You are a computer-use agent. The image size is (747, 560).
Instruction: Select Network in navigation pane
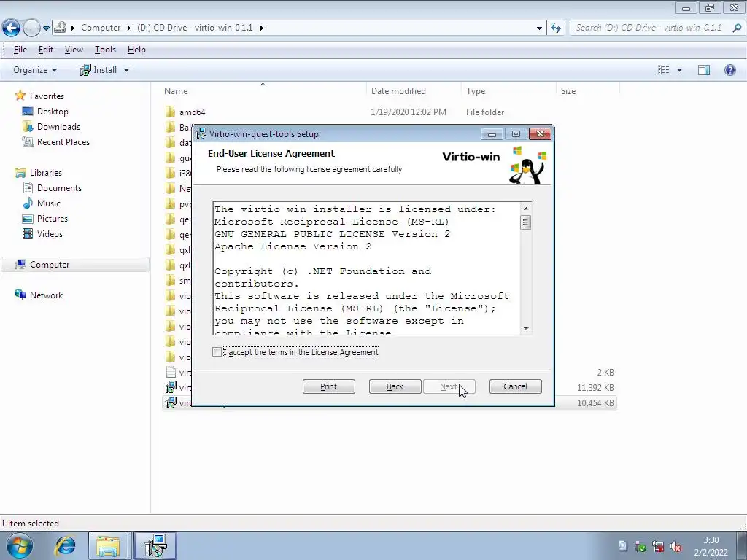46,295
